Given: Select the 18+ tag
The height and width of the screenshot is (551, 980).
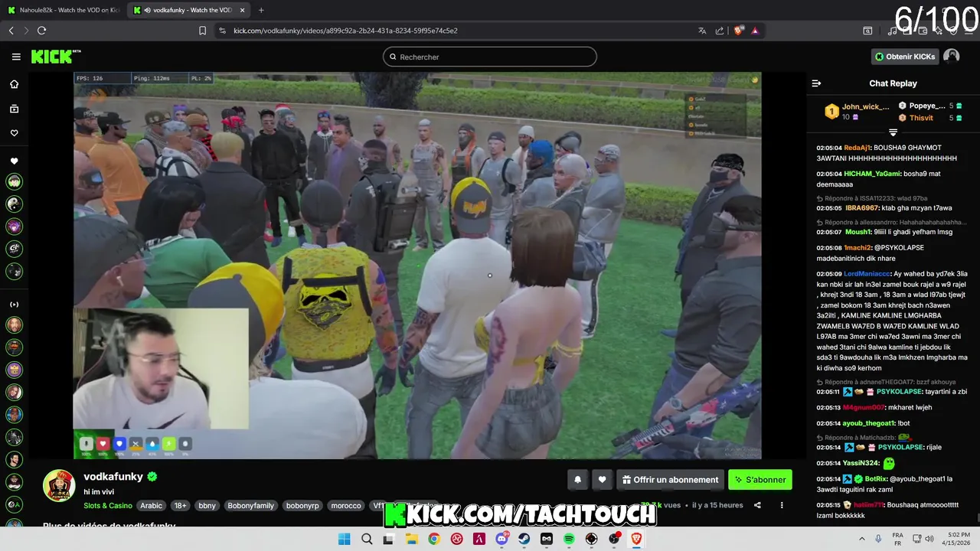Looking at the screenshot, I should click(x=180, y=506).
